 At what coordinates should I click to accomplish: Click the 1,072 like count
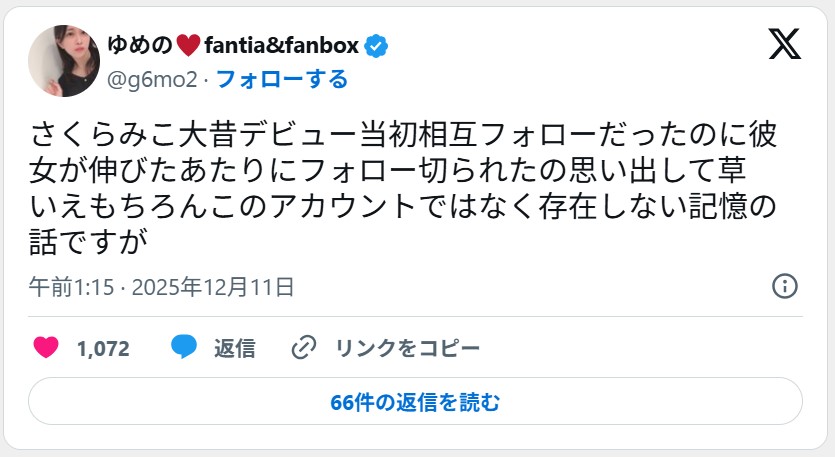(x=103, y=348)
